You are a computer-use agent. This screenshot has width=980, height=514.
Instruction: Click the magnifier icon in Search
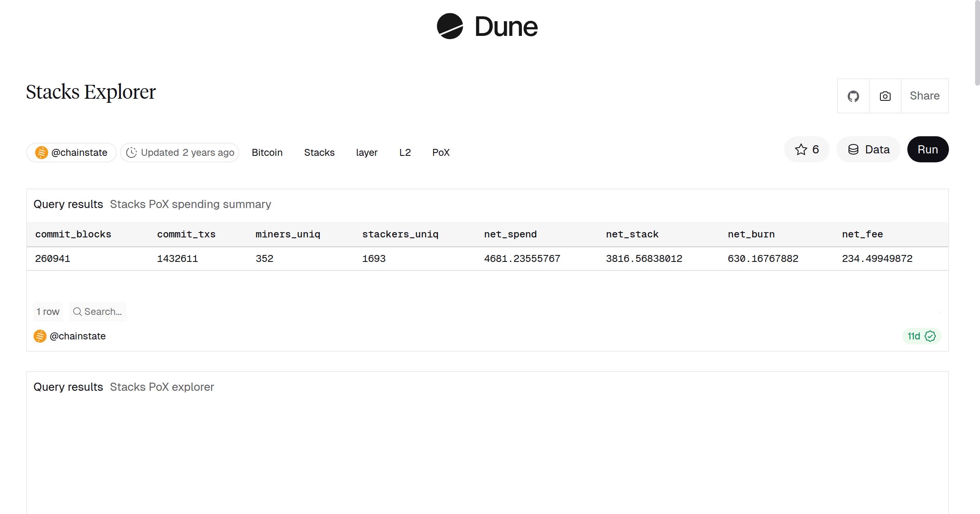(x=77, y=312)
